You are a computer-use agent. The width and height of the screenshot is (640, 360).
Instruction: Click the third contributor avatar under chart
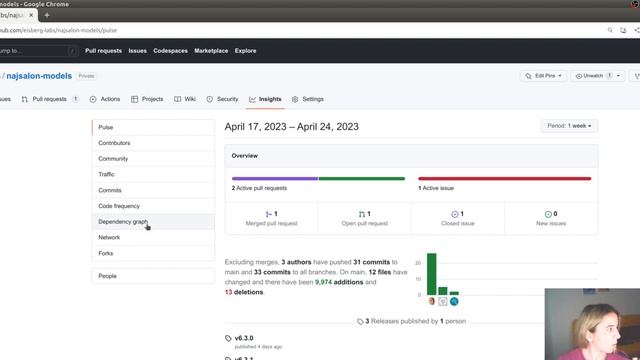[x=454, y=301]
